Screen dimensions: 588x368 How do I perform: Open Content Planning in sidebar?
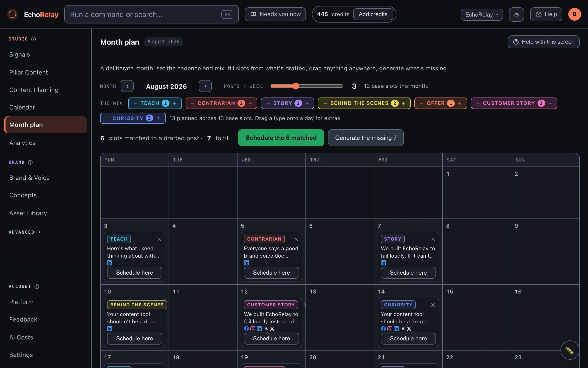pyautogui.click(x=46, y=90)
